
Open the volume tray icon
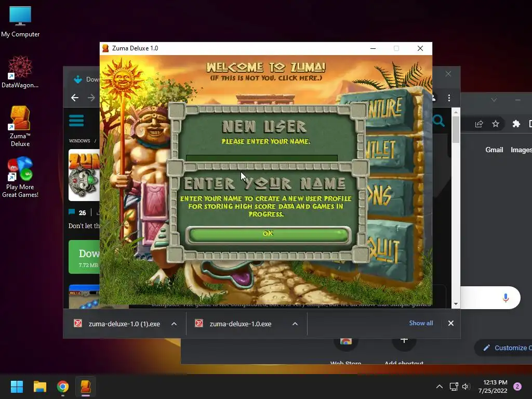pos(465,387)
